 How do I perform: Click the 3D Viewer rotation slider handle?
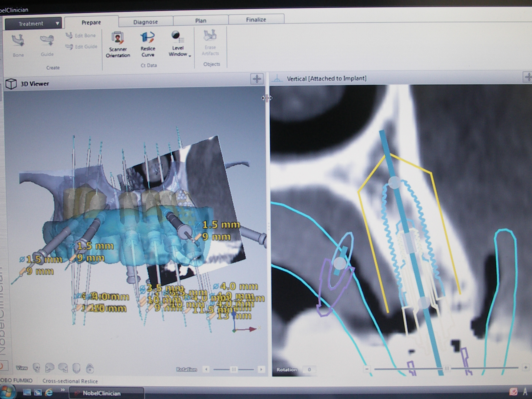click(234, 369)
